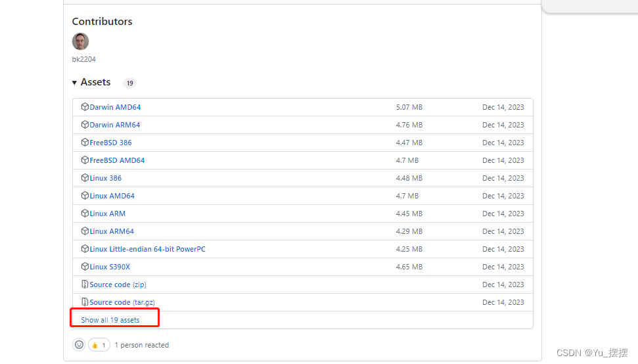Click the date in the Darwin AMD64 row
Viewport: 638px width, 364px height.
point(503,107)
